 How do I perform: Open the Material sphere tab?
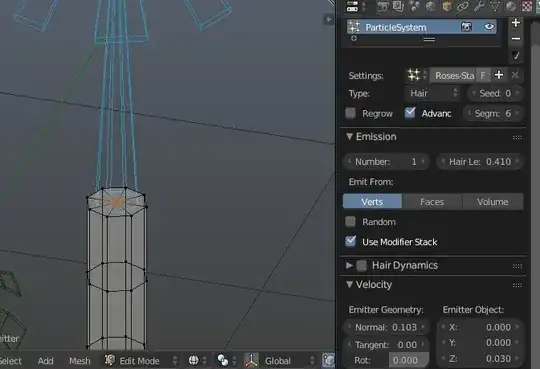[511, 6]
